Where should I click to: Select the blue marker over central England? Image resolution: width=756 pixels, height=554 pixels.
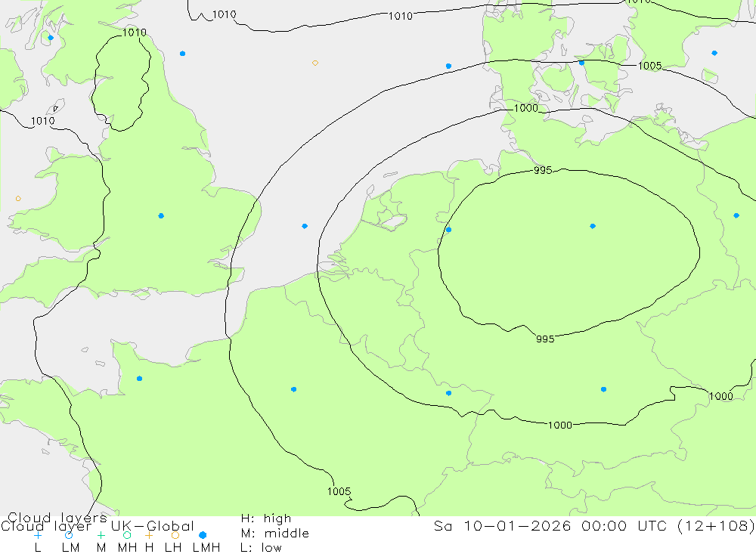pos(161,216)
